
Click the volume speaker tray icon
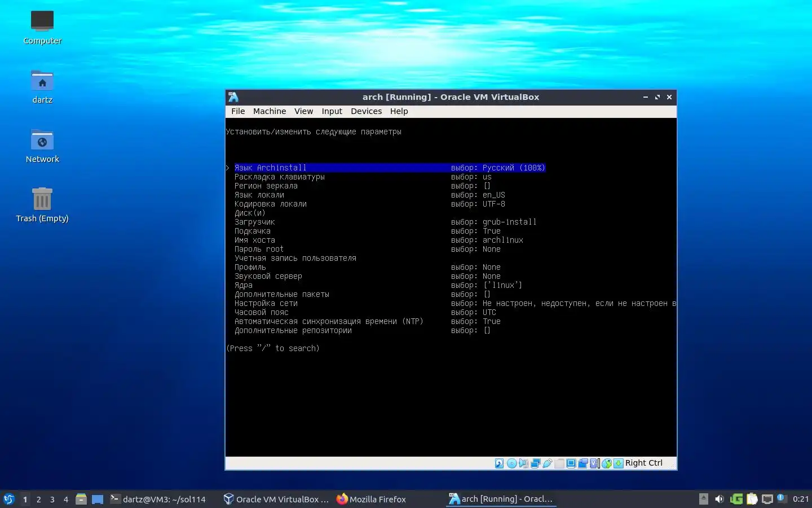[719, 499]
